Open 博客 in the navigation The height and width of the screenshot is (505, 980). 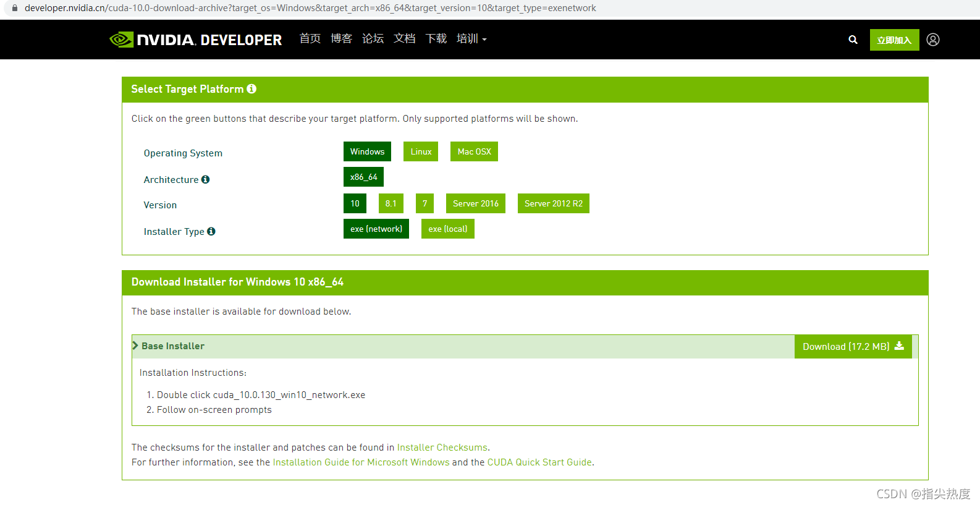342,39
